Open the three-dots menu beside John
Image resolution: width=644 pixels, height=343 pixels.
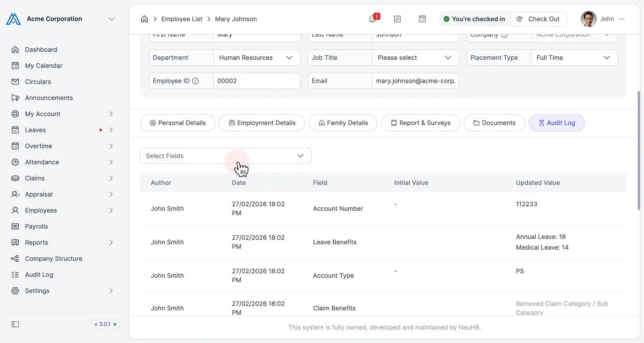point(622,19)
